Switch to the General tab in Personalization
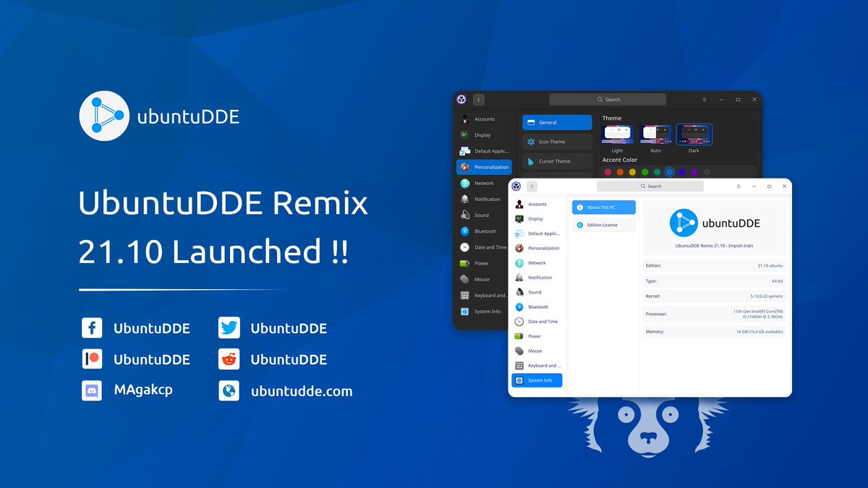The width and height of the screenshot is (868, 488). click(557, 122)
